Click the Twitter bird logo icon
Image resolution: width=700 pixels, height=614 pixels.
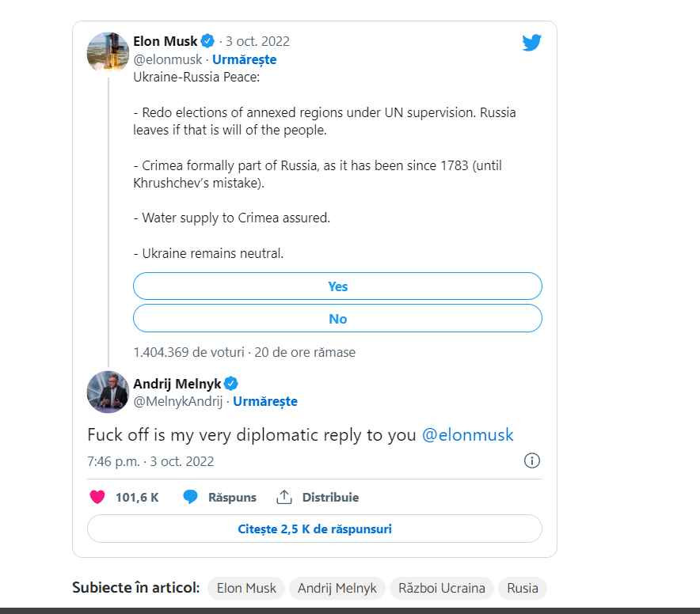tap(531, 43)
